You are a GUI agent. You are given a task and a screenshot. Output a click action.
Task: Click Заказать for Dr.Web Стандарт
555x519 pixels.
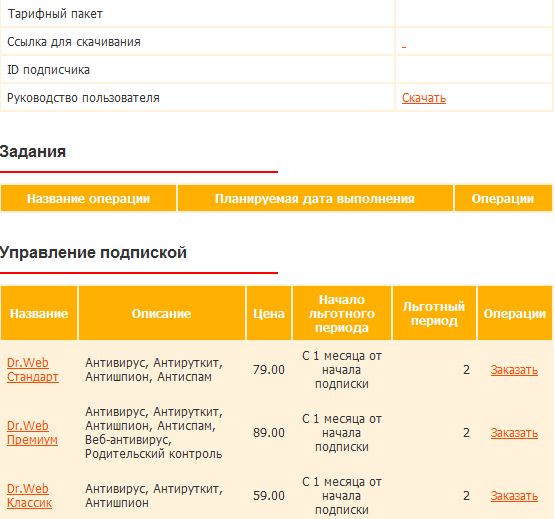coord(514,370)
